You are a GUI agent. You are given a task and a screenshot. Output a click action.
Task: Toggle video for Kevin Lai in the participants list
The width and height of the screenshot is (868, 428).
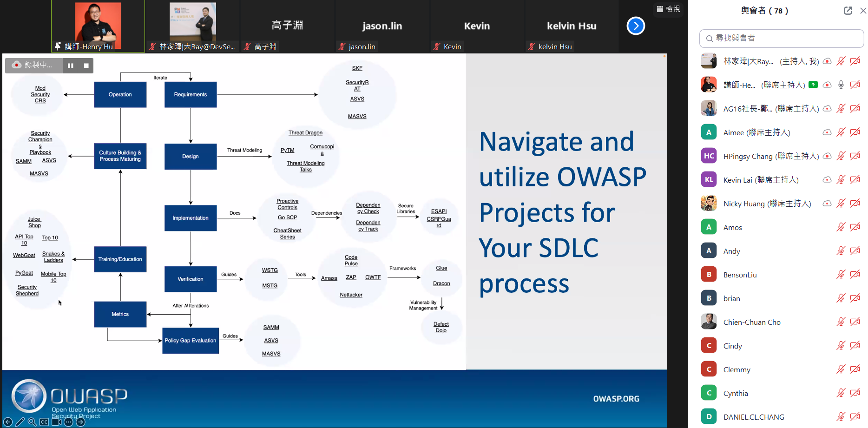pos(855,180)
